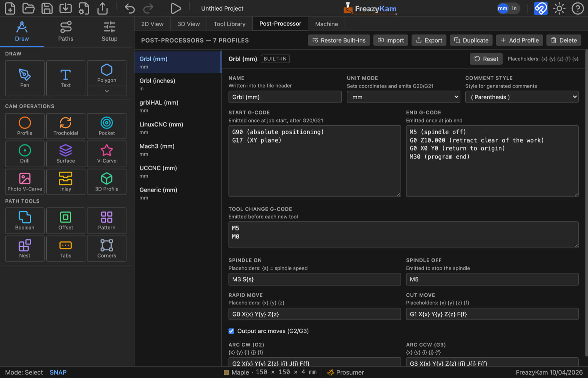Run the simulation play button
Screen dimensions: 588x378
(176, 8)
